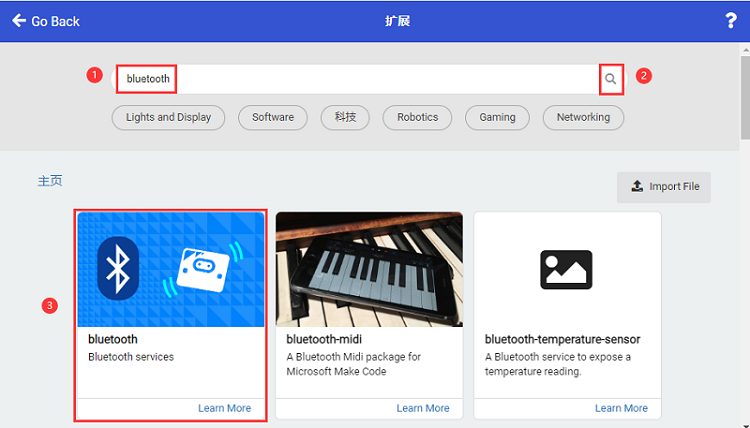This screenshot has height=428, width=750.
Task: Click the vertical scrollbar thumb
Action: [745, 98]
